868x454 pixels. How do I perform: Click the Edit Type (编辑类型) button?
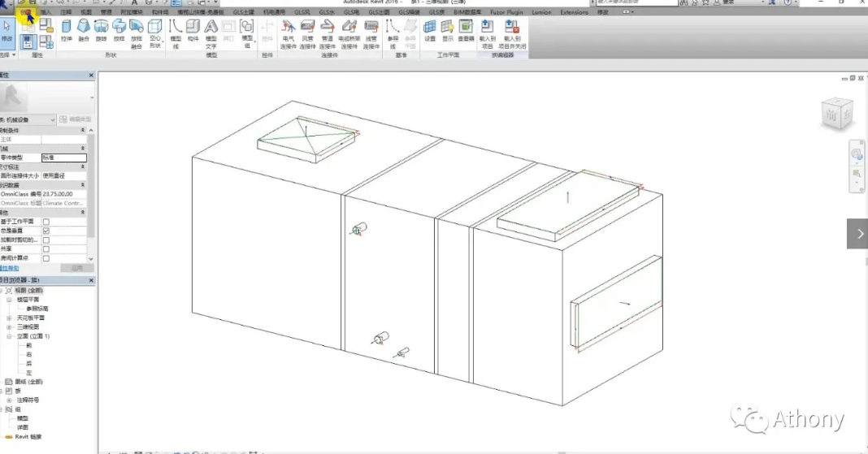(x=76, y=119)
